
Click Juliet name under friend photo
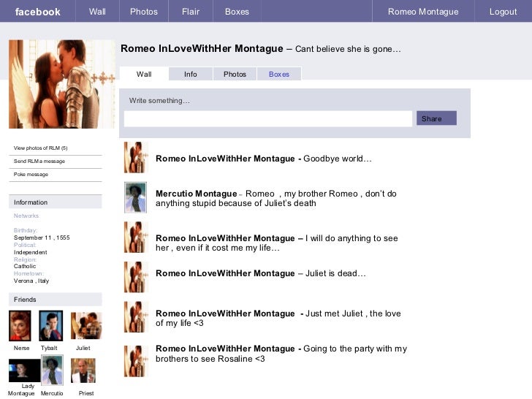click(x=83, y=348)
